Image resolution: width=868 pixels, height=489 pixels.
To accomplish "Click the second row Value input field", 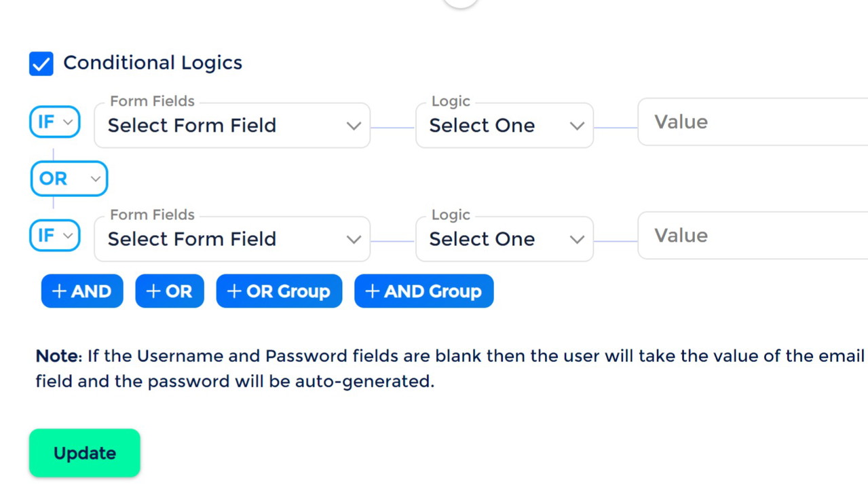I will pos(752,236).
